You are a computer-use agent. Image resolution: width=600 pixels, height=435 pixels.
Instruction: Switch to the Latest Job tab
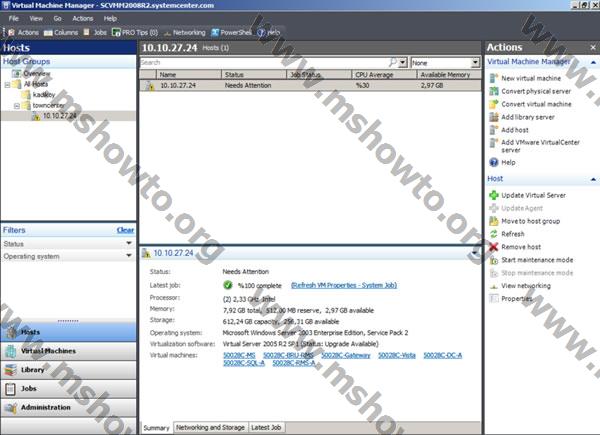(266, 427)
